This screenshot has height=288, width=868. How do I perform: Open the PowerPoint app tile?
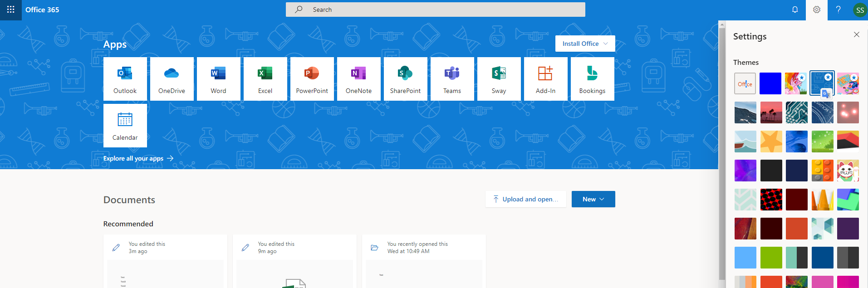pos(312,79)
